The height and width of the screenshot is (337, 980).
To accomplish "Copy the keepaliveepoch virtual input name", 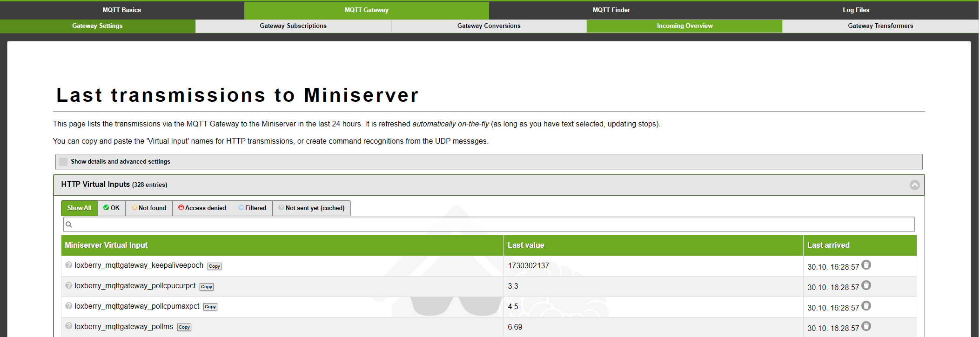I will point(215,266).
